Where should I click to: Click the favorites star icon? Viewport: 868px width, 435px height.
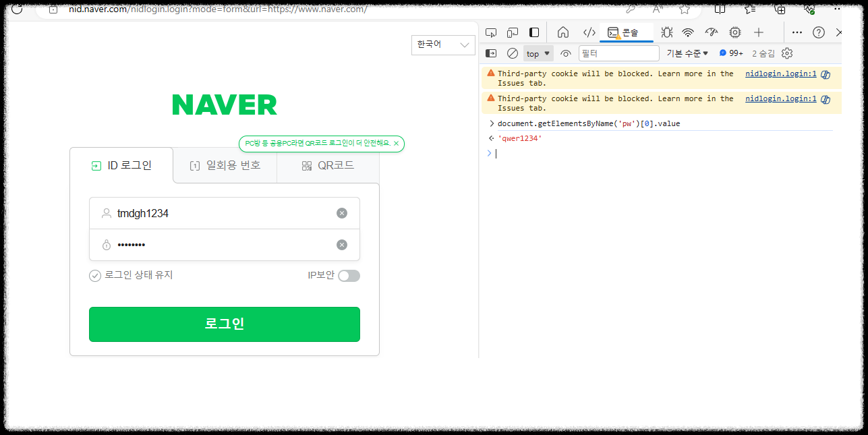tap(685, 9)
